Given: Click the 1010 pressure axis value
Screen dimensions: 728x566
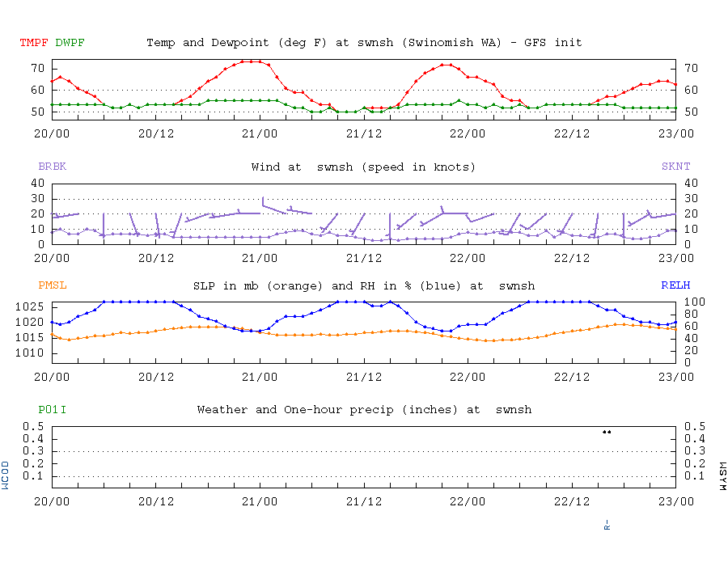Looking at the screenshot, I should (x=30, y=353).
